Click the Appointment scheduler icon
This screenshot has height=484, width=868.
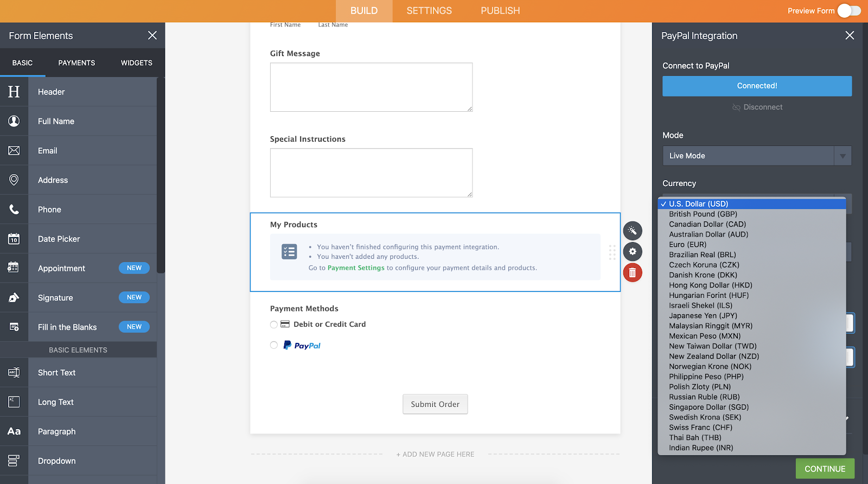coord(14,268)
